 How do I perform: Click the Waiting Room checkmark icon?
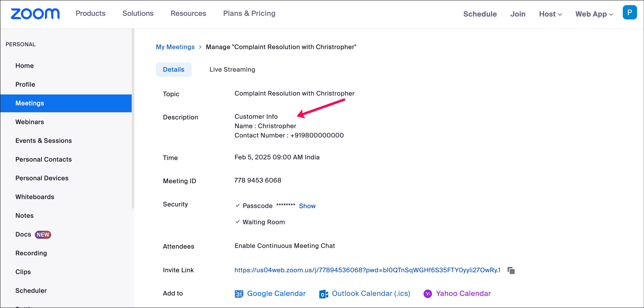[x=237, y=222]
